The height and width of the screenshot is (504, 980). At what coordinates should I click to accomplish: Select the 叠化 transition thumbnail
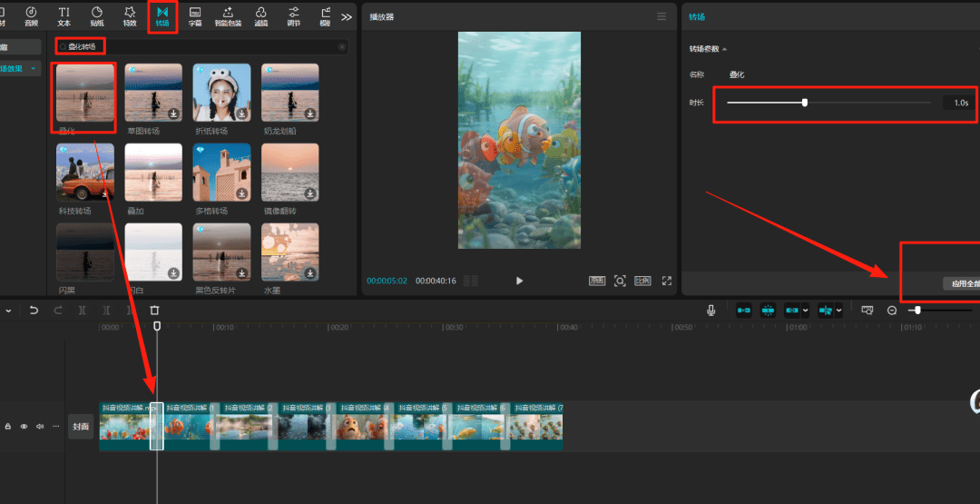tap(85, 93)
